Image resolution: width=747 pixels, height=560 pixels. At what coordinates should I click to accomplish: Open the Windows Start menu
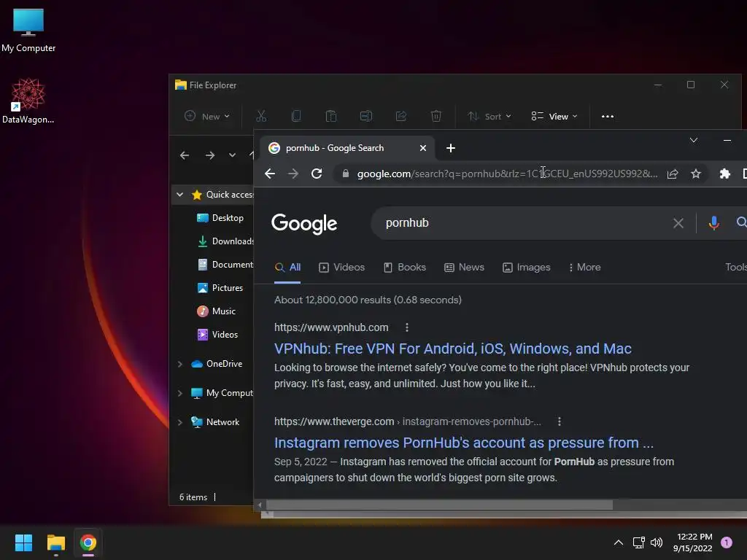click(x=23, y=542)
